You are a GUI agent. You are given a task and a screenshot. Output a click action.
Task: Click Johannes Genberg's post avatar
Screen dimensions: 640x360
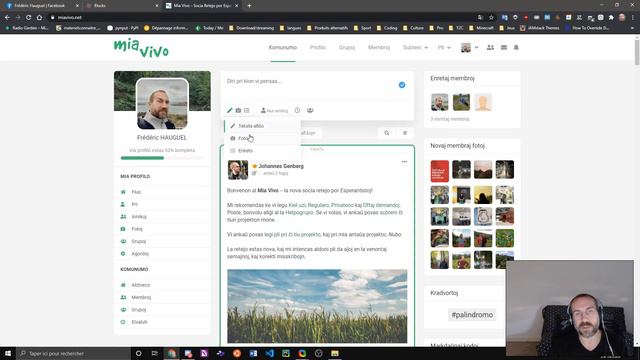[238, 170]
